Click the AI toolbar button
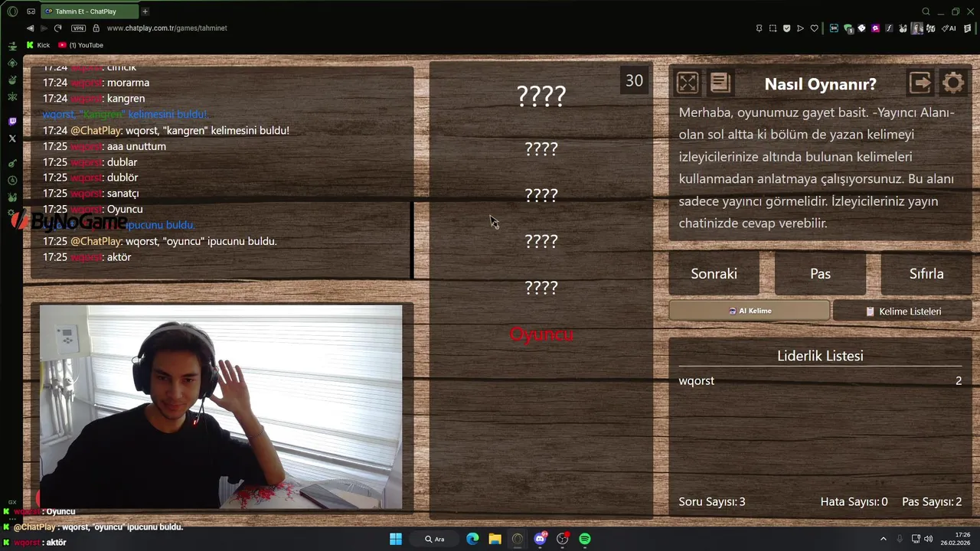980x551 pixels. pyautogui.click(x=950, y=28)
